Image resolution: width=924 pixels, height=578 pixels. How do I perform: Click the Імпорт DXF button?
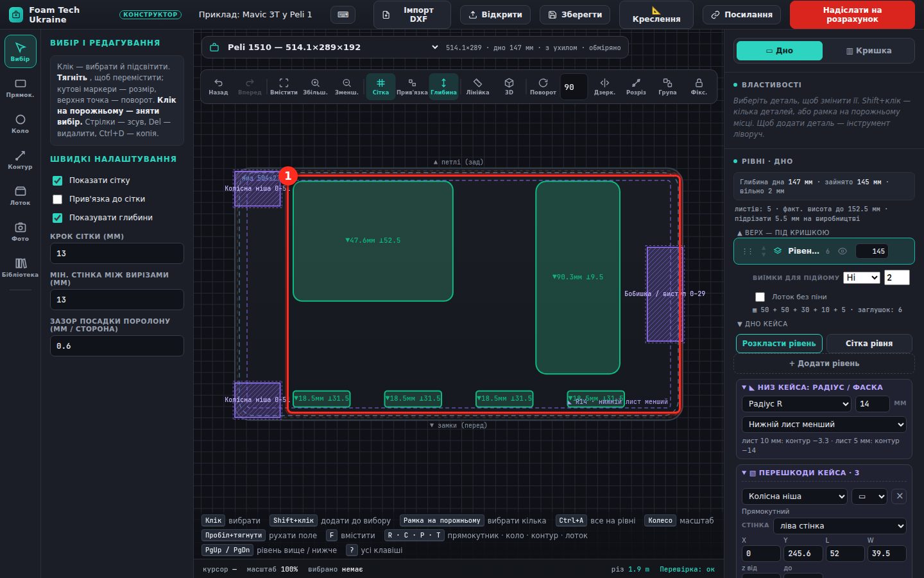412,15
